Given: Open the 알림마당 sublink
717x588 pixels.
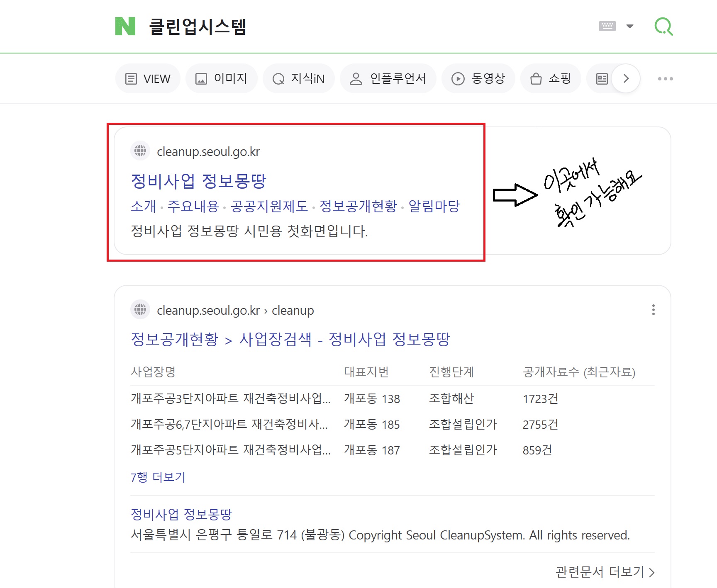Looking at the screenshot, I should (x=434, y=206).
